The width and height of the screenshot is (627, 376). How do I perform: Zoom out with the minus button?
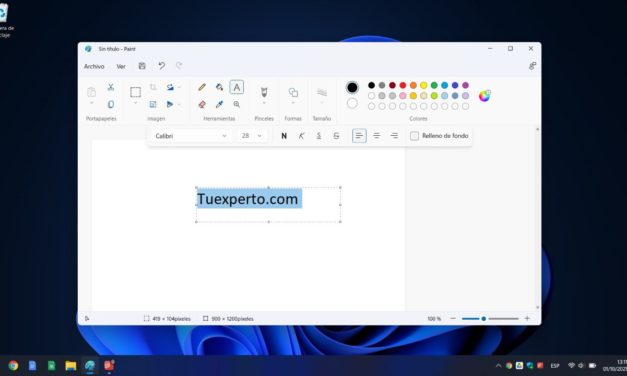[453, 318]
